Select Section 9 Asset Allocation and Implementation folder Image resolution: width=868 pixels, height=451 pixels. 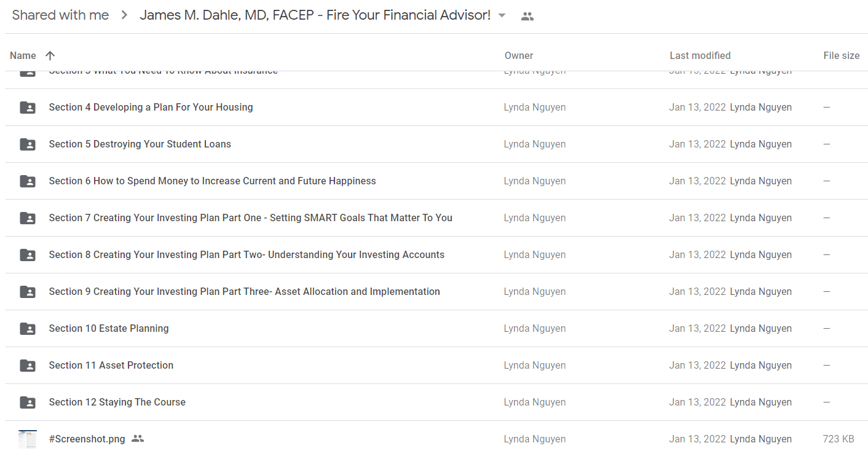(x=244, y=291)
